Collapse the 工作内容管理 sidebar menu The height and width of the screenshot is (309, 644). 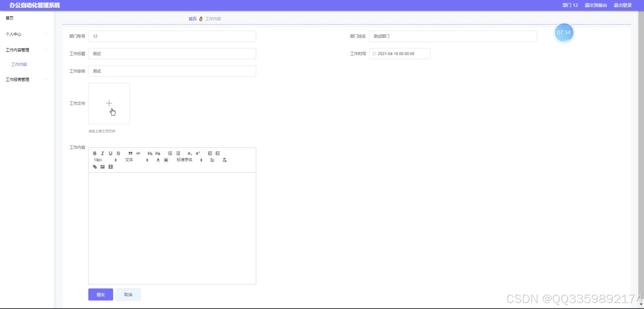coord(27,50)
